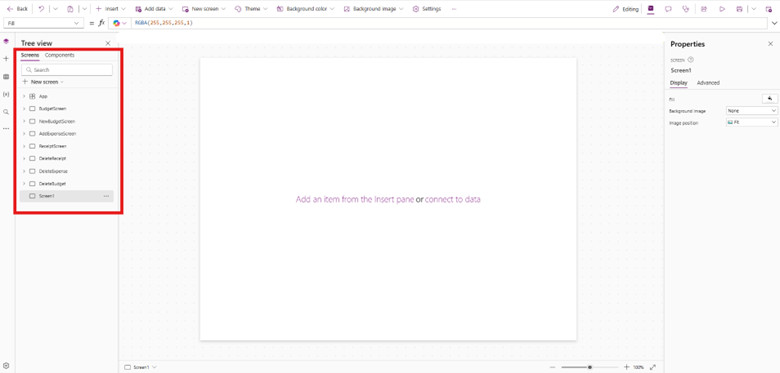Open the Comments speech bubble icon

pos(668,9)
